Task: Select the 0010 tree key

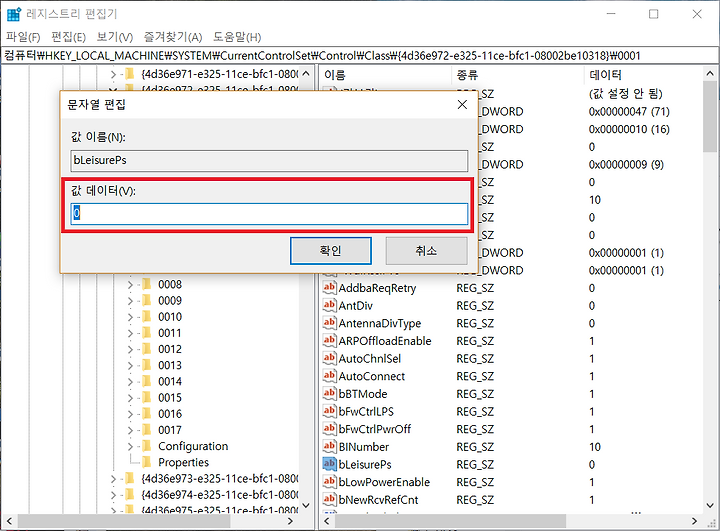Action: click(x=170, y=316)
